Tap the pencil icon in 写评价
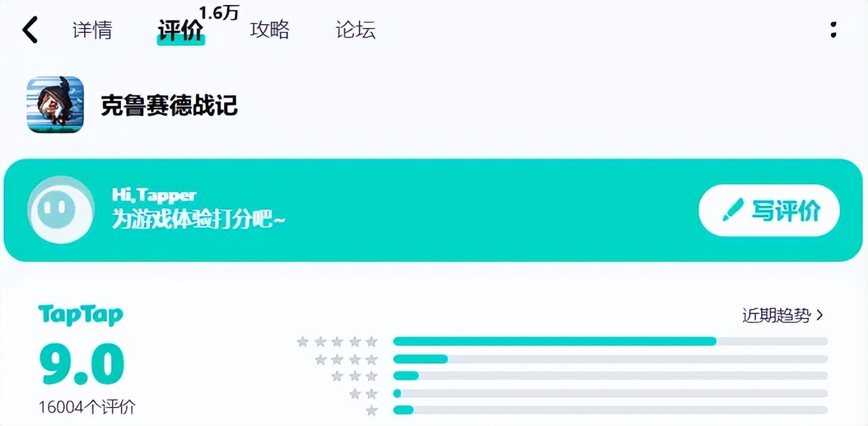Screen dimensions: 868x426 click(733, 210)
